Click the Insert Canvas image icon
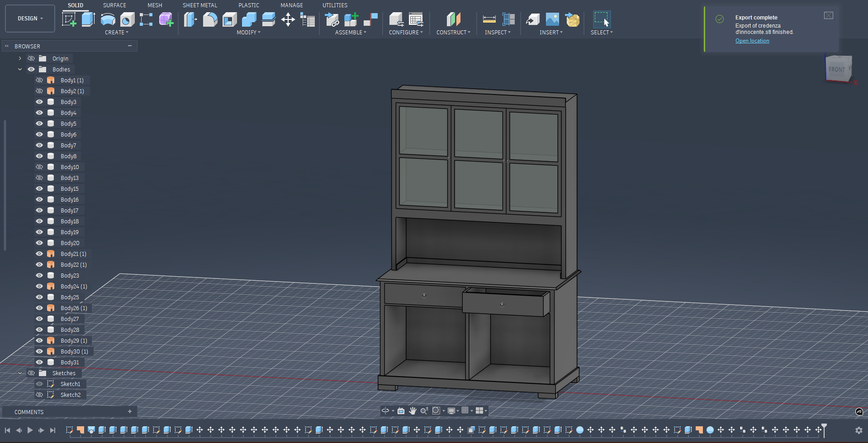 (x=552, y=19)
